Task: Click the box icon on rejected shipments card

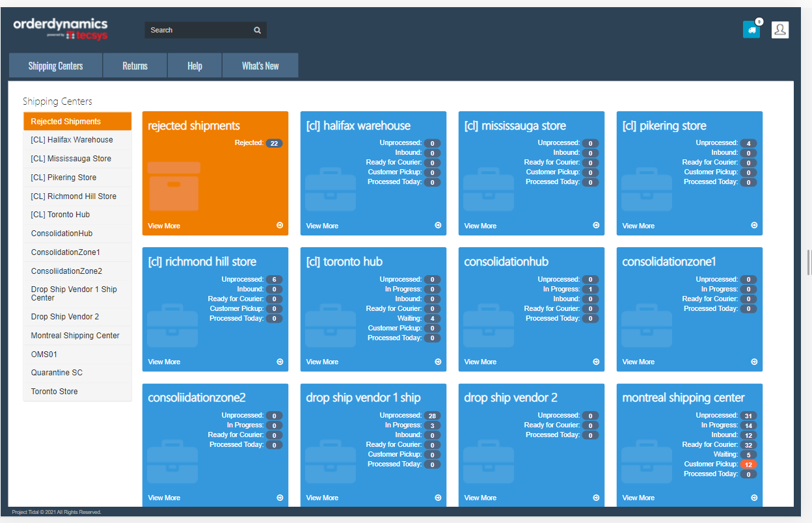Action: tap(173, 186)
